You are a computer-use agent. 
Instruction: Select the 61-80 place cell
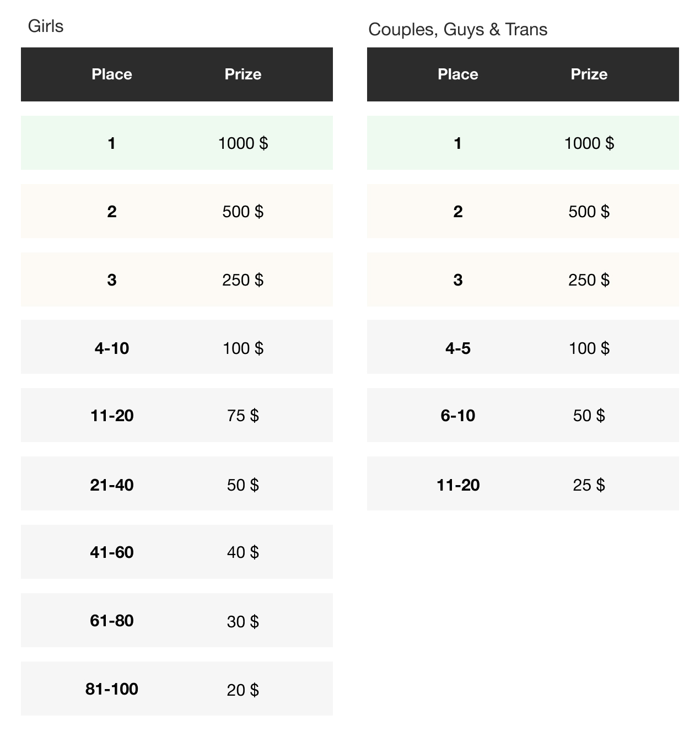[x=112, y=621]
